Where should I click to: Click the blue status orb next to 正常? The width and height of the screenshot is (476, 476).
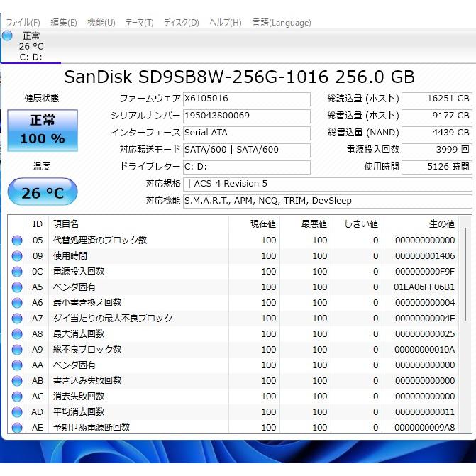tap(7, 35)
